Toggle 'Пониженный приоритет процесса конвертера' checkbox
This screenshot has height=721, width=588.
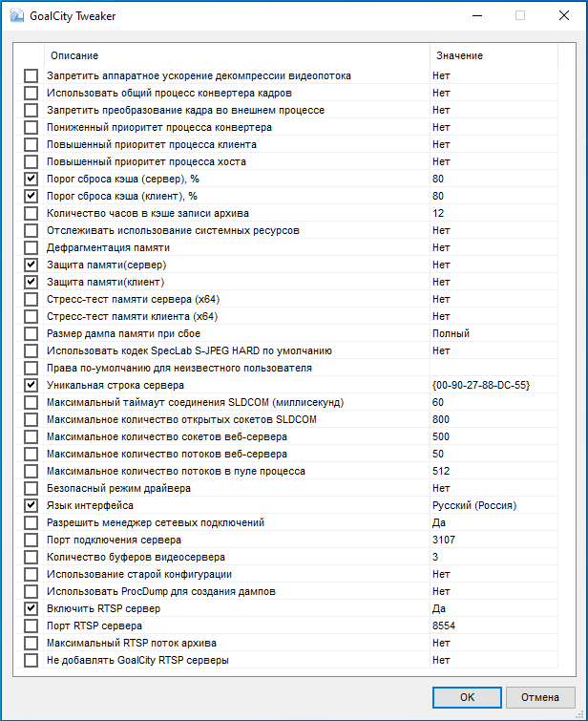[31, 127]
